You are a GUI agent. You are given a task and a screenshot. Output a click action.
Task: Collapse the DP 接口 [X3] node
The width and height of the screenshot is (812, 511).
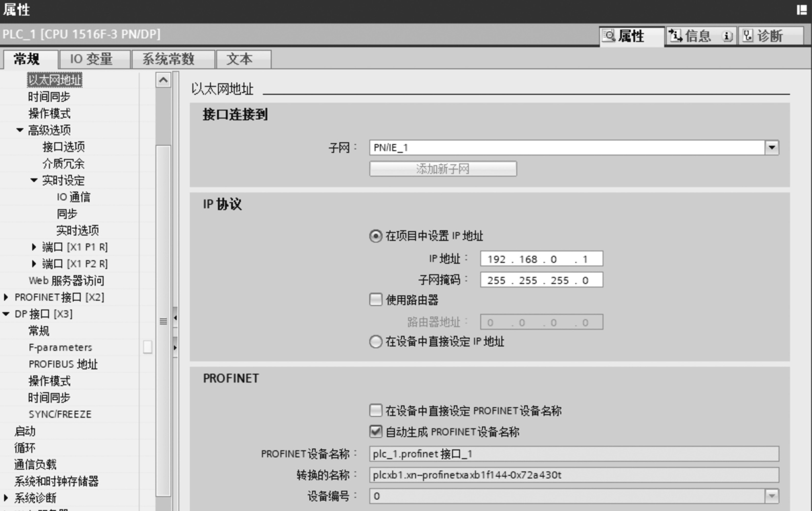(6, 314)
